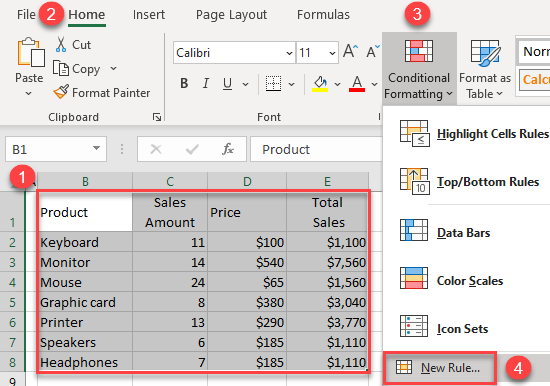Viewport: 550px width, 386px height.
Task: Click the $540 price cell
Action: (247, 262)
